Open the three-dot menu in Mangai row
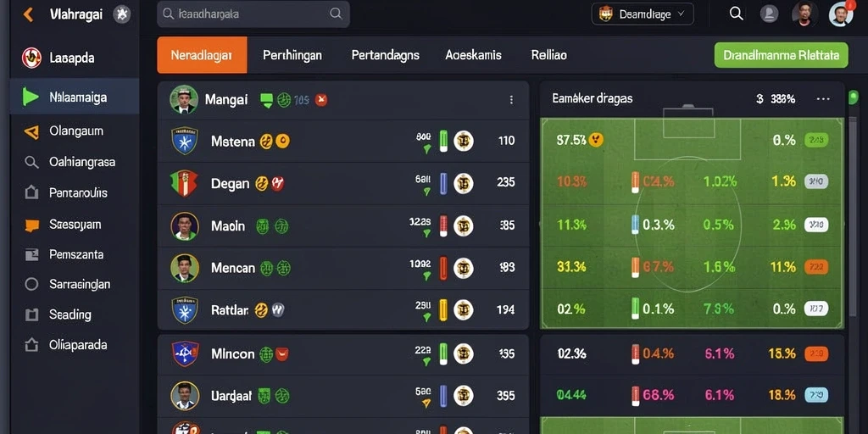Viewport: 868px width, 434px height. coord(511,100)
